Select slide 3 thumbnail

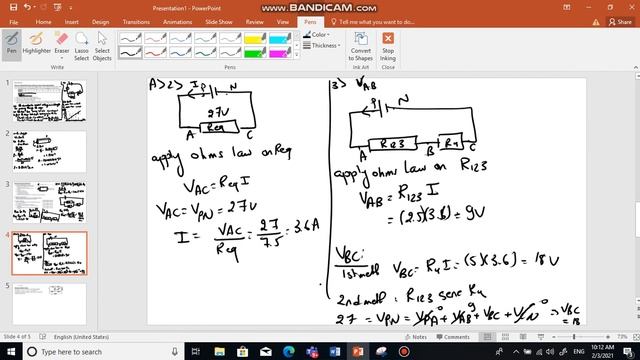coord(49,202)
